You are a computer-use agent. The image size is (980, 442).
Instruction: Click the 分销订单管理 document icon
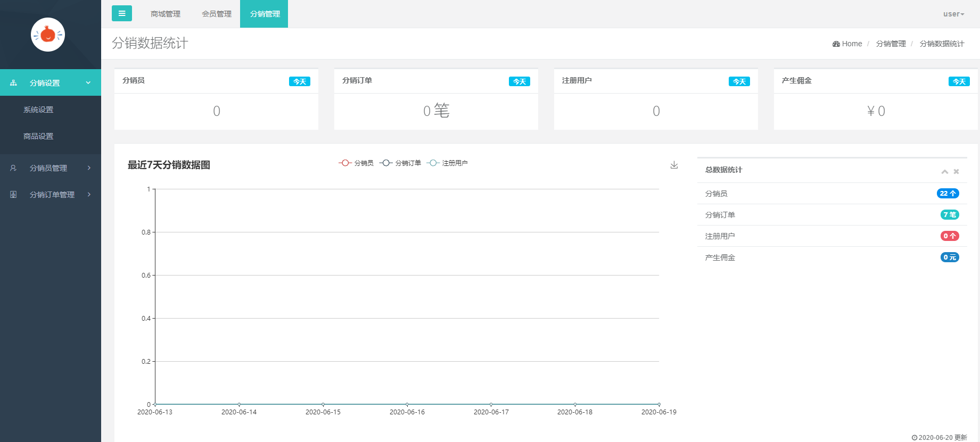coord(13,195)
